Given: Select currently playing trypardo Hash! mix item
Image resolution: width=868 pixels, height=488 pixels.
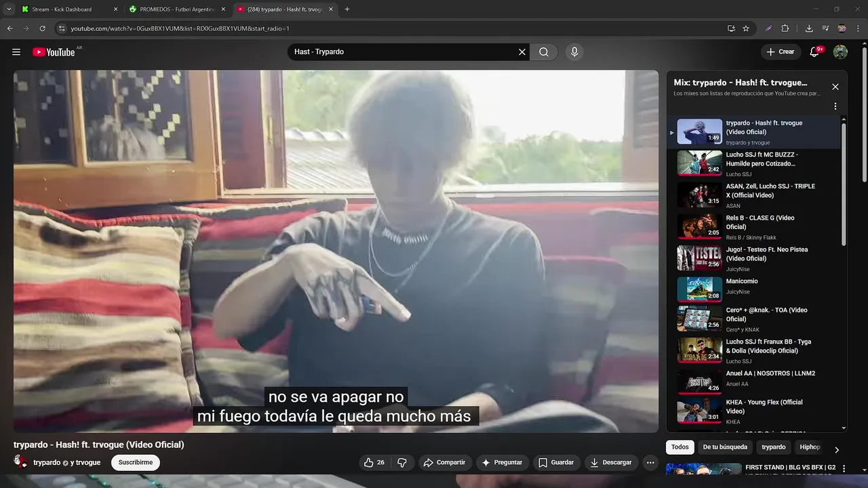Looking at the screenshot, I should (753, 132).
